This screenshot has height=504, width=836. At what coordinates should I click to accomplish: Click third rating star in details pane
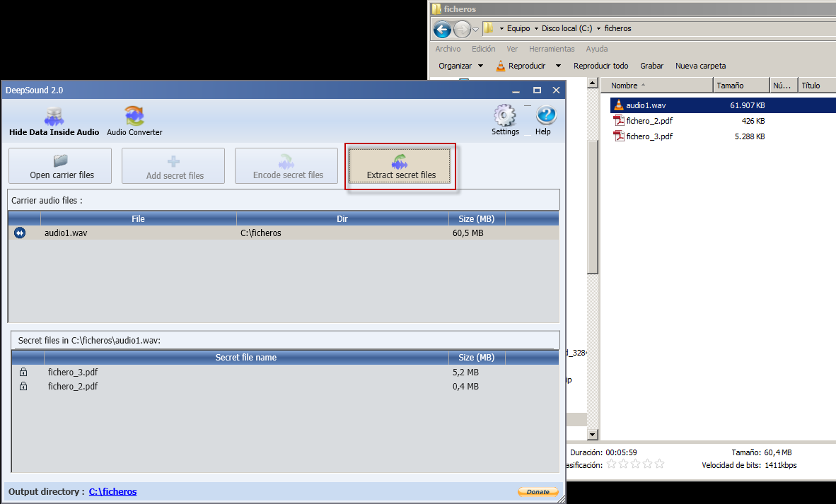[636, 464]
